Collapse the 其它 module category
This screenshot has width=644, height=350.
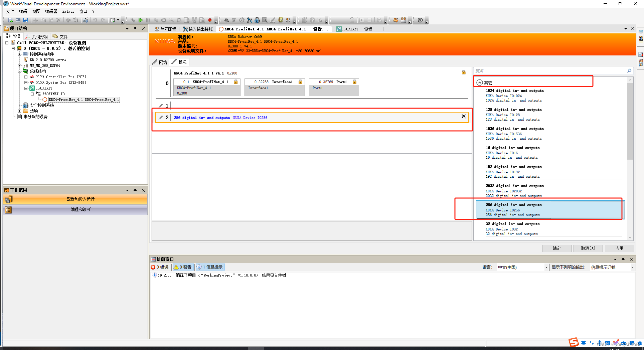[480, 82]
